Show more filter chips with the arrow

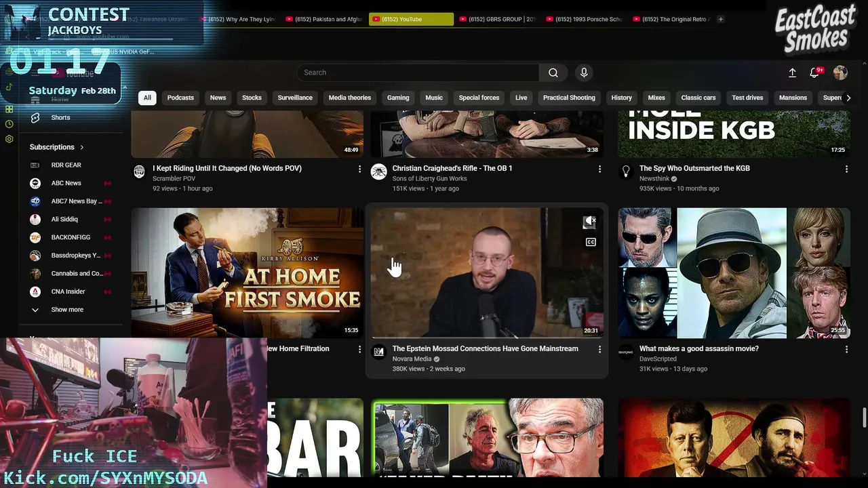(848, 98)
